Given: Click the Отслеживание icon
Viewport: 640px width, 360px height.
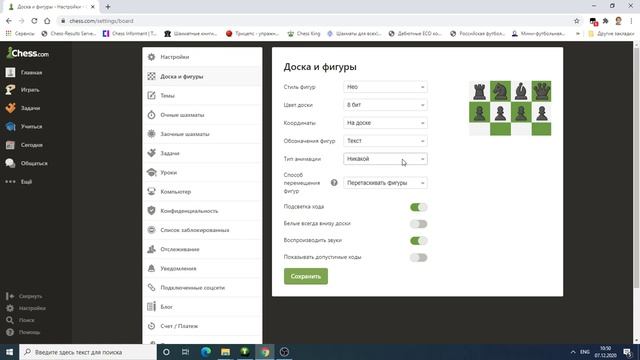Looking at the screenshot, I should (x=151, y=249).
